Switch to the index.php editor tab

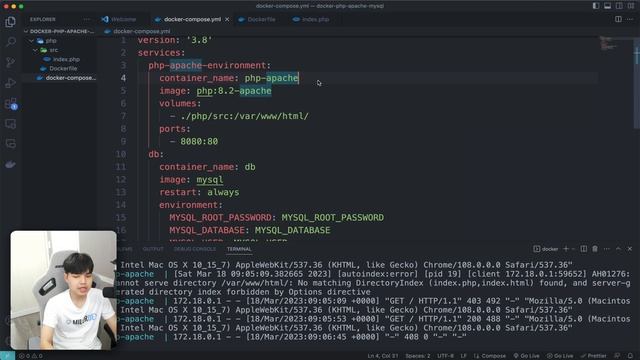pos(311,19)
